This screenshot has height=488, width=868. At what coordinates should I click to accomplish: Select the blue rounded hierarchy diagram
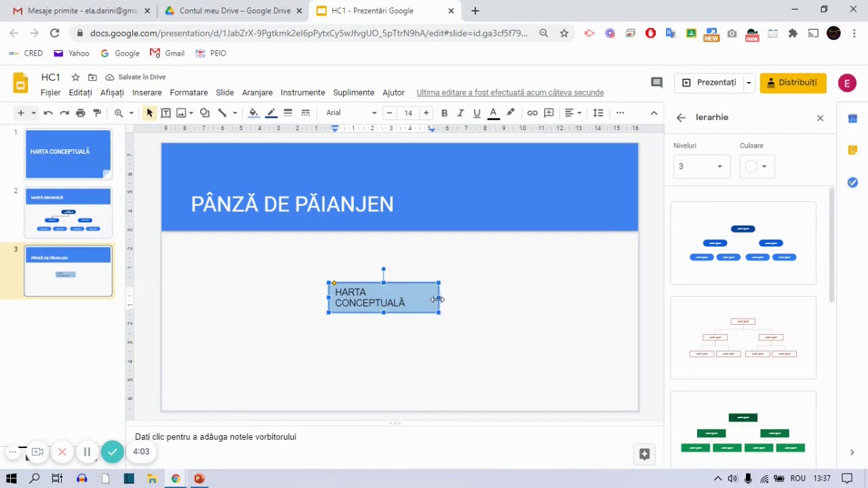click(x=743, y=243)
